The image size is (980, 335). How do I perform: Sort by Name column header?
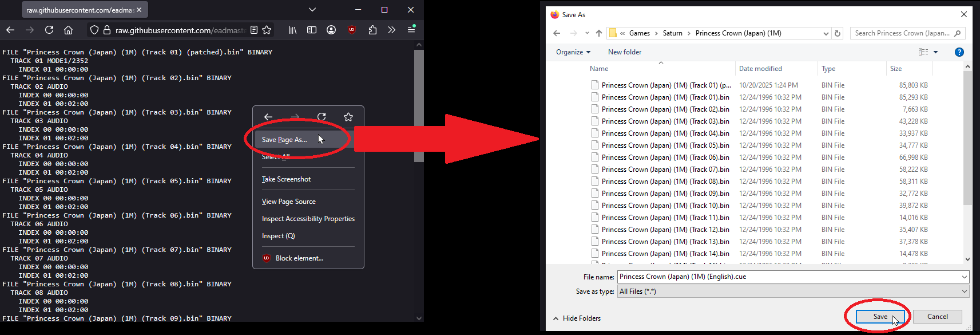point(599,69)
